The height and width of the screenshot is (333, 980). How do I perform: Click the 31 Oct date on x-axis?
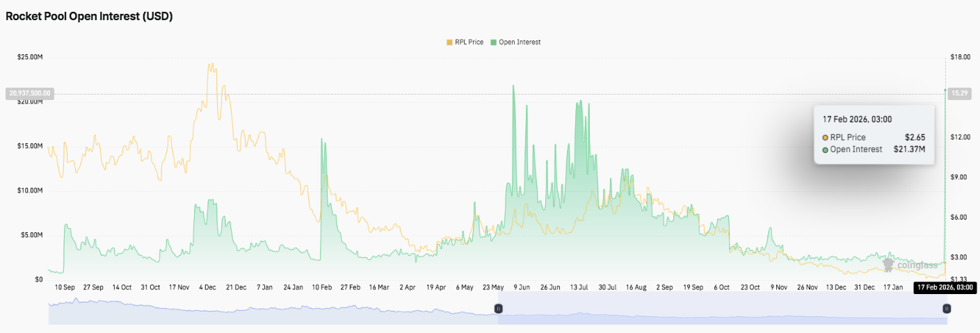(x=150, y=287)
